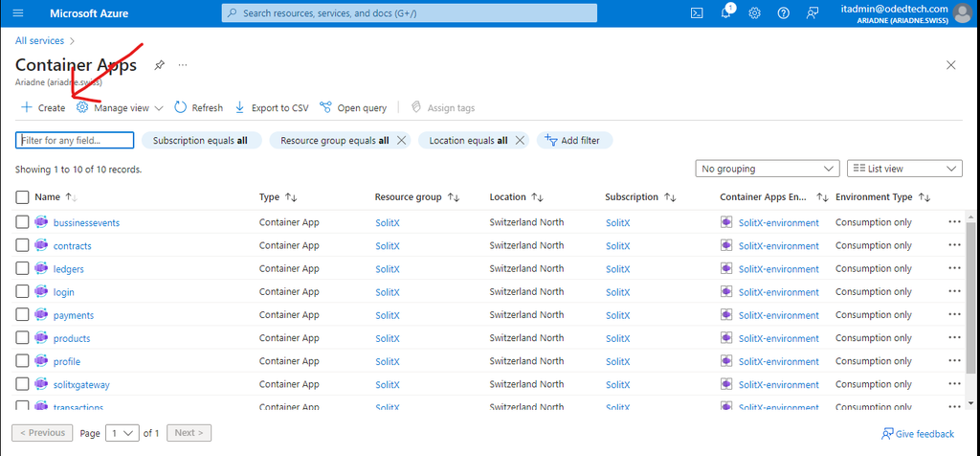Select the profile row checkbox
The width and height of the screenshot is (980, 456).
(23, 361)
